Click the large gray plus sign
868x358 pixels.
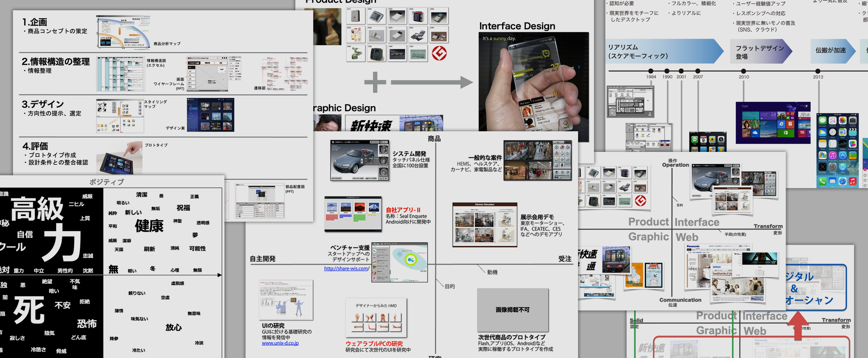click(x=375, y=82)
